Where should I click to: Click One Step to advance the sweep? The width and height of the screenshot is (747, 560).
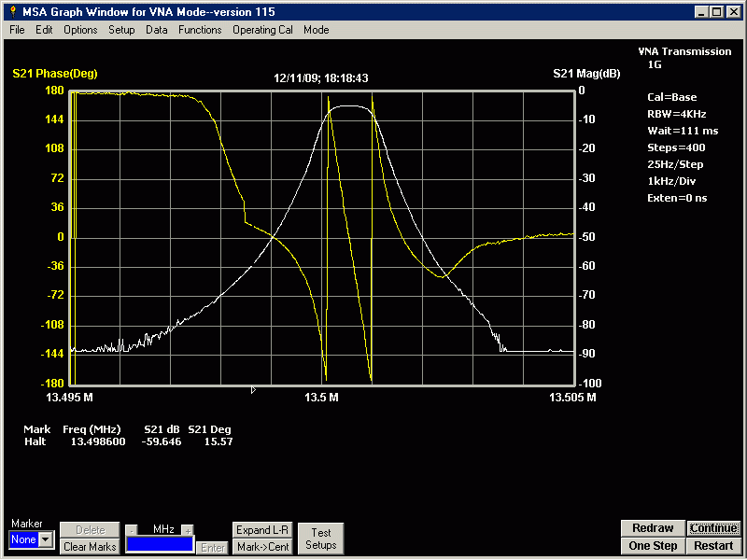coord(653,546)
